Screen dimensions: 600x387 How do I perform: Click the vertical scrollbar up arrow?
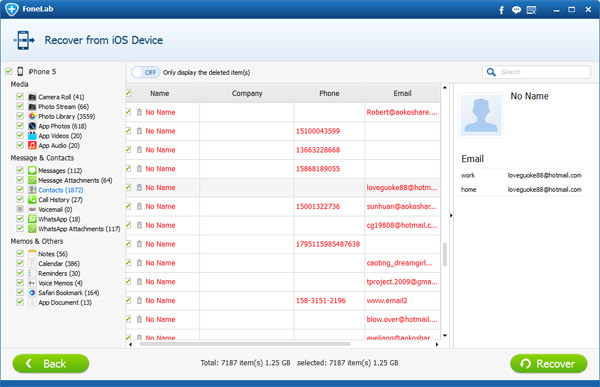coord(445,88)
